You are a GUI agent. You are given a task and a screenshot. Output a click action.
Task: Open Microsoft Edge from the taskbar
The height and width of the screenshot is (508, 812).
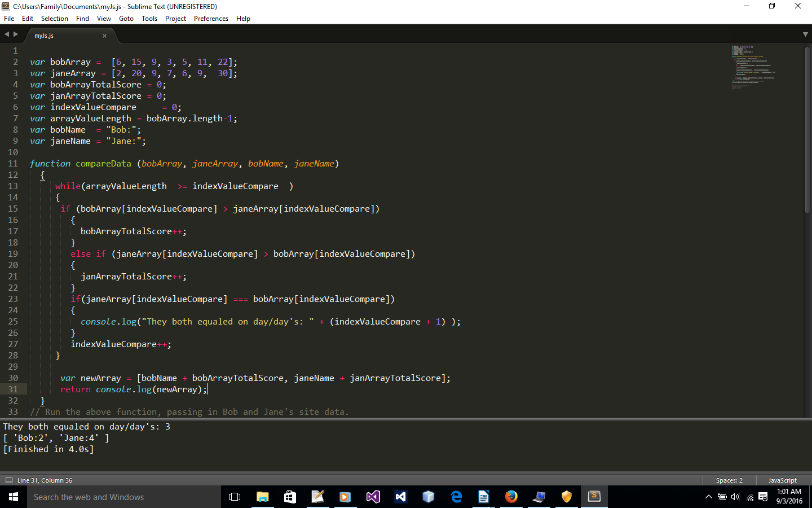[456, 497]
